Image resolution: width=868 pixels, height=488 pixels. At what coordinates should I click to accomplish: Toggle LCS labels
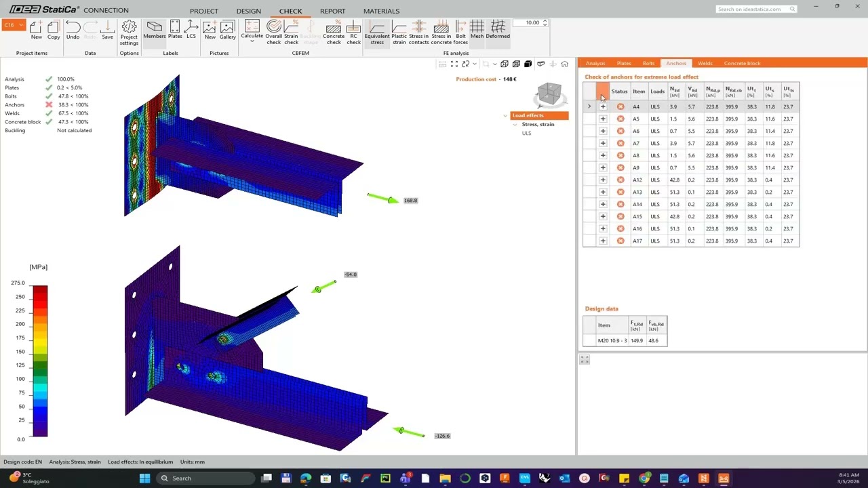(191, 30)
